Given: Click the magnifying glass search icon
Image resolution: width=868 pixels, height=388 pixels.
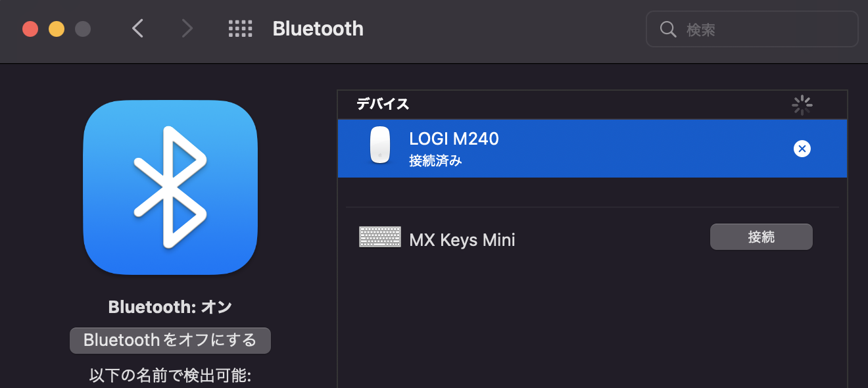Looking at the screenshot, I should [x=668, y=30].
